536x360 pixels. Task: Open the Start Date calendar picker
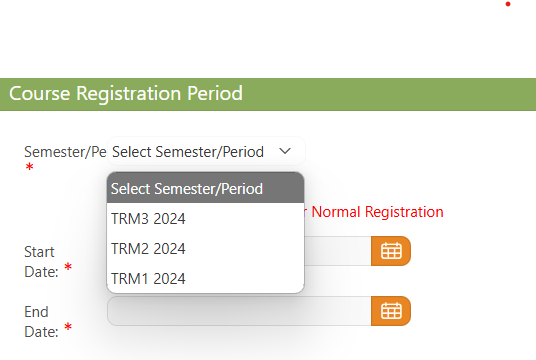[x=391, y=251]
